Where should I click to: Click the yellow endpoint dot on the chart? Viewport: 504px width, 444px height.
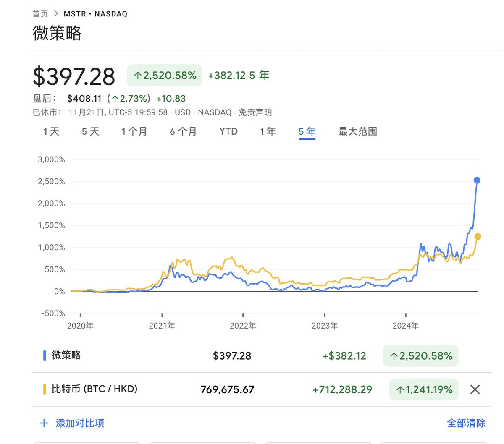click(x=478, y=236)
